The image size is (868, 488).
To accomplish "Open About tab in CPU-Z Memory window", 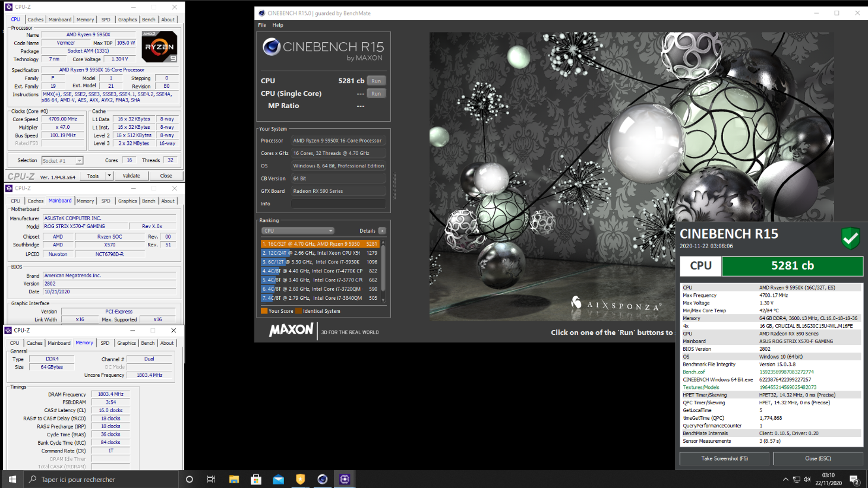I will coord(167,343).
